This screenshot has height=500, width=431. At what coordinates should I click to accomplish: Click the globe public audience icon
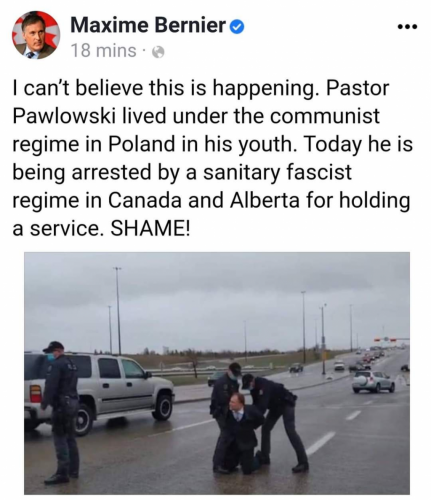[x=158, y=52]
